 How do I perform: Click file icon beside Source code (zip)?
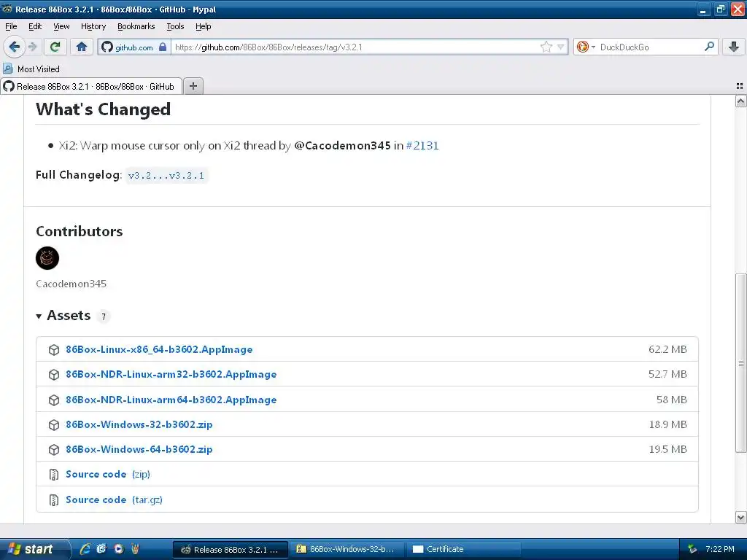pyautogui.click(x=54, y=474)
